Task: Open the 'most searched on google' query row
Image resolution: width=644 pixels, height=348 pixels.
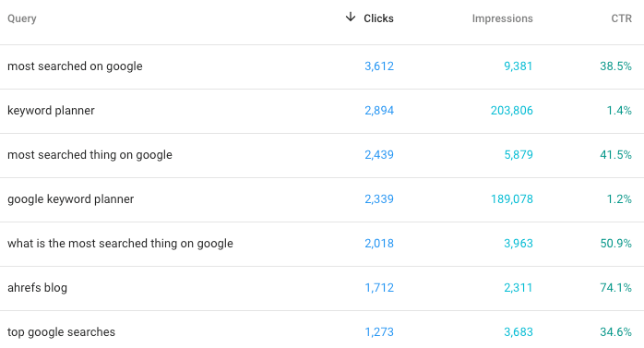Action: point(322,66)
